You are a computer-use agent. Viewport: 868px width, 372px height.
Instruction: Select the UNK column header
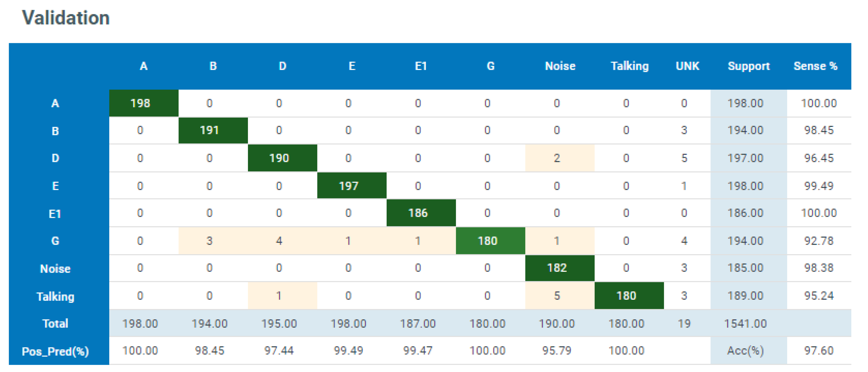(x=687, y=66)
